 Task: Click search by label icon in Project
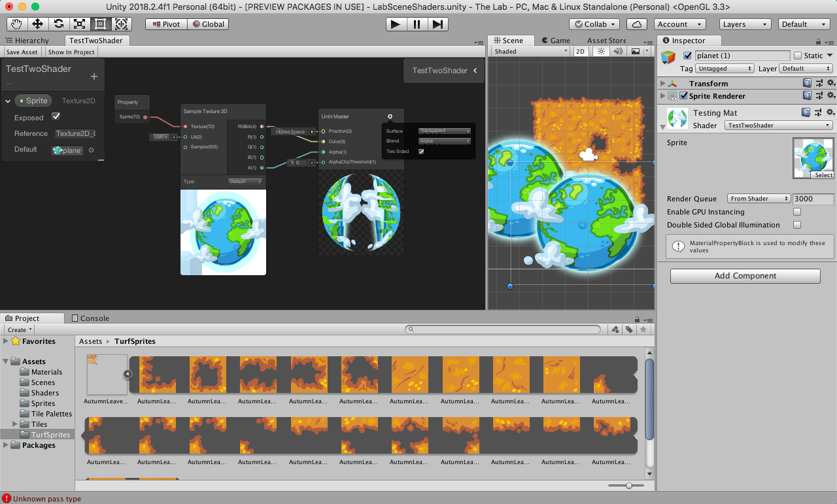629,329
